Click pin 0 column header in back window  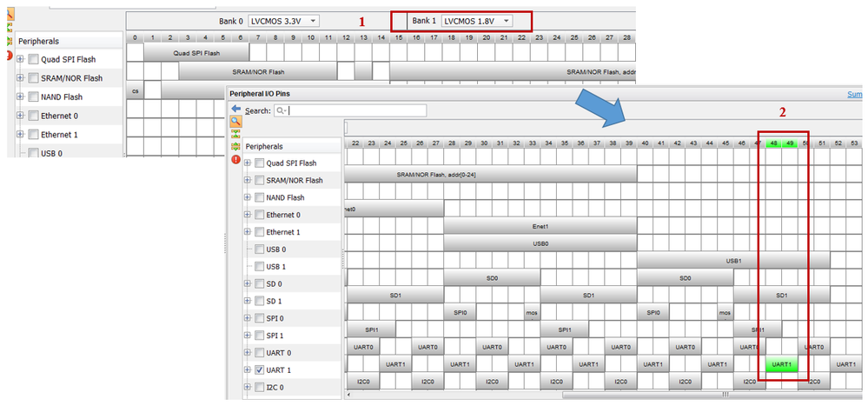(135, 37)
